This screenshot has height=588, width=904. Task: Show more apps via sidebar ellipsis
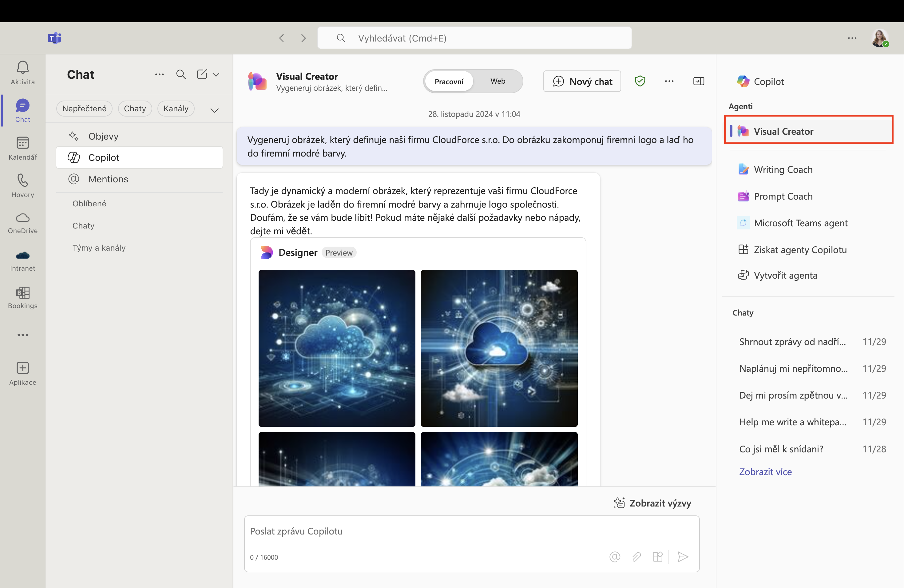click(x=22, y=335)
